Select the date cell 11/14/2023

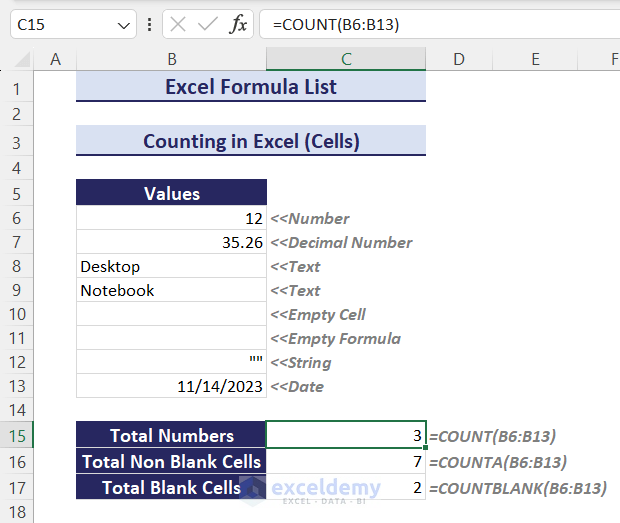click(171, 386)
